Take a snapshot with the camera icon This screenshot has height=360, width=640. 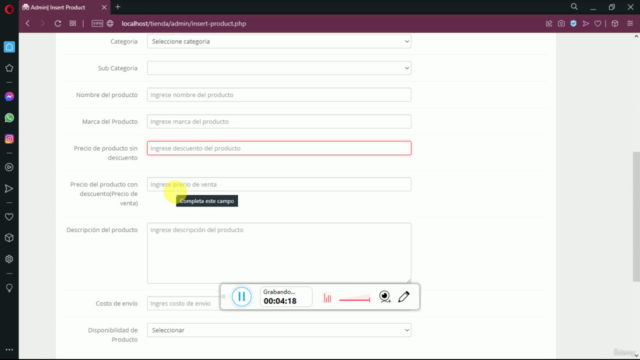click(x=561, y=24)
